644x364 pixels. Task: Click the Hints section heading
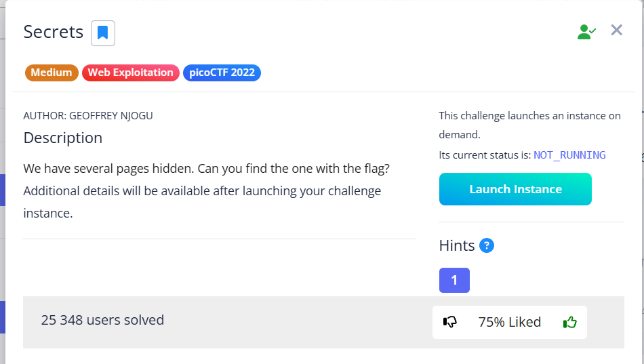457,245
